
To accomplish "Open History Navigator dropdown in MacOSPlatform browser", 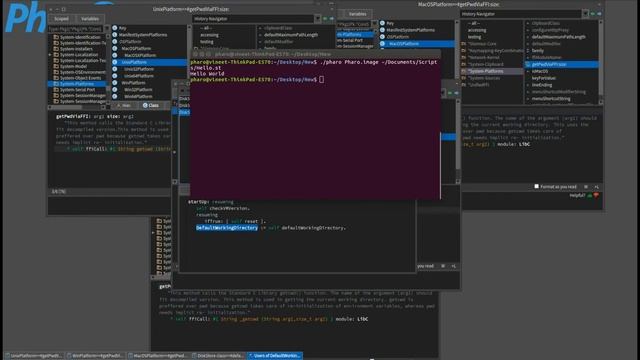I will tap(585, 14).
